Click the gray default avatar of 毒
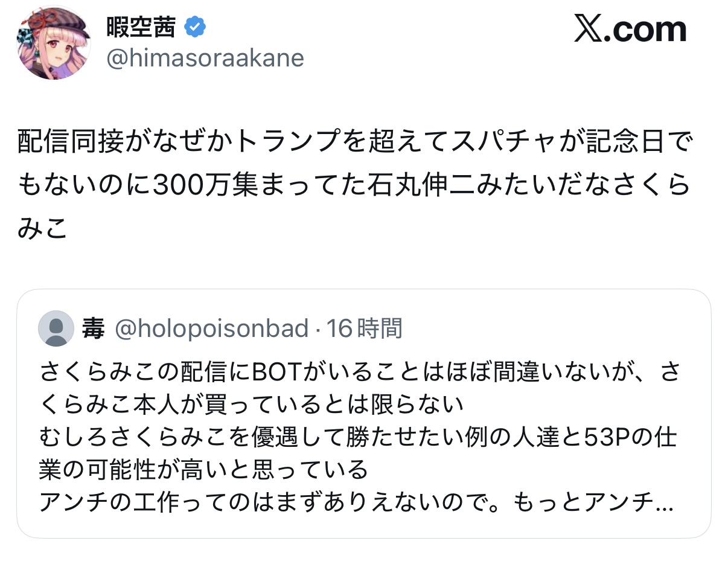Screen dimensions: 728x564 [56, 328]
